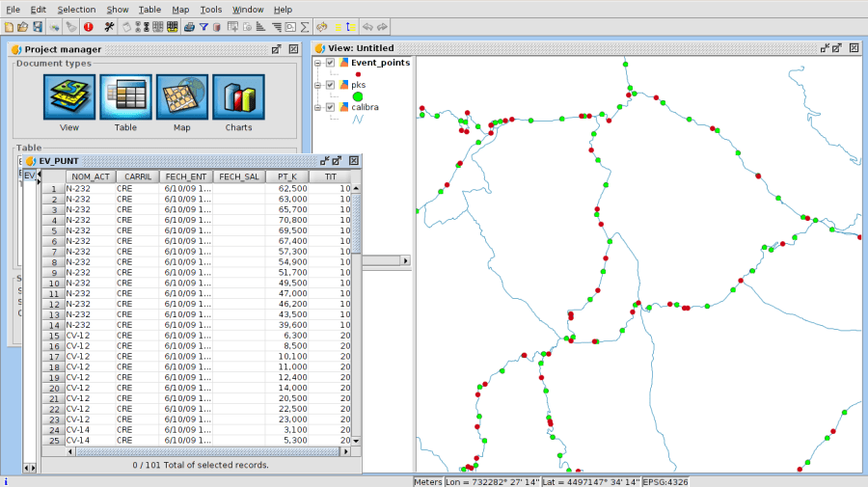Open the Selection menu
The height and width of the screenshot is (487, 868).
pos(76,9)
